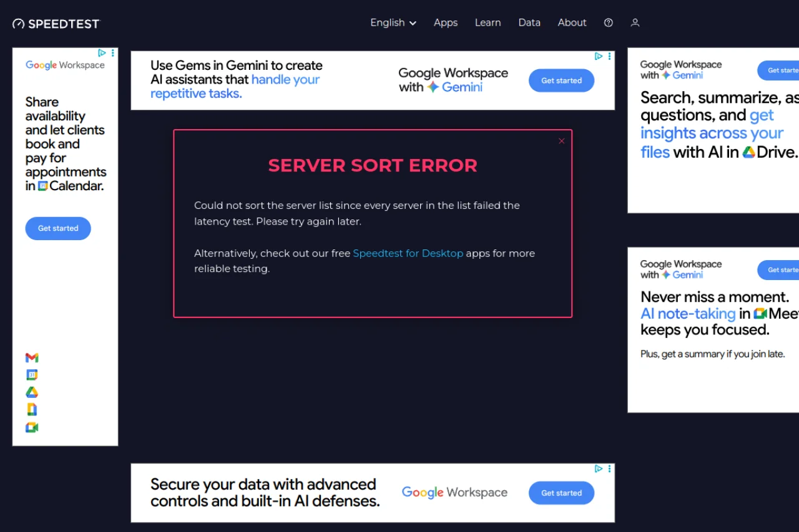This screenshot has height=532, width=799.
Task: Click the Meet icon in note-taking ad
Action: pyautogui.click(x=760, y=314)
